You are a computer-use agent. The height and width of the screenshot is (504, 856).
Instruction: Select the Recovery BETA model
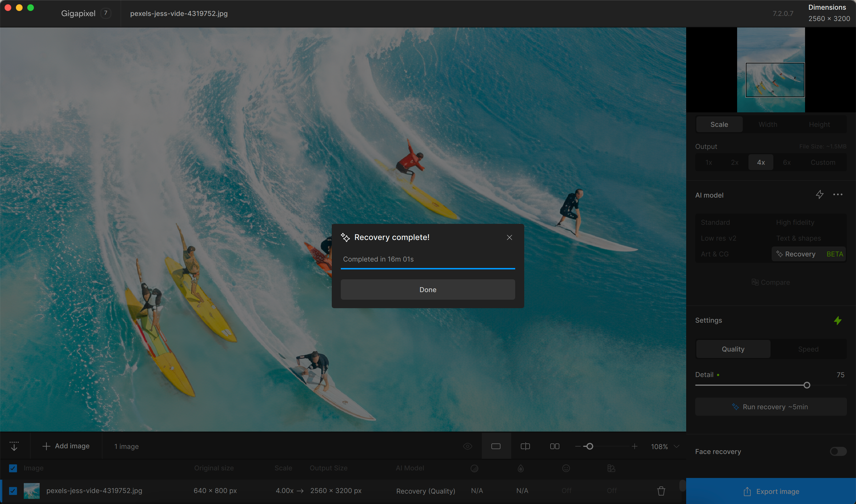(809, 254)
